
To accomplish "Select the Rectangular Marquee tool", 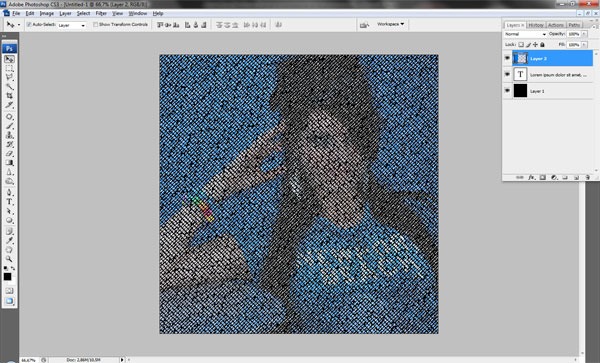I will pyautogui.click(x=9, y=68).
